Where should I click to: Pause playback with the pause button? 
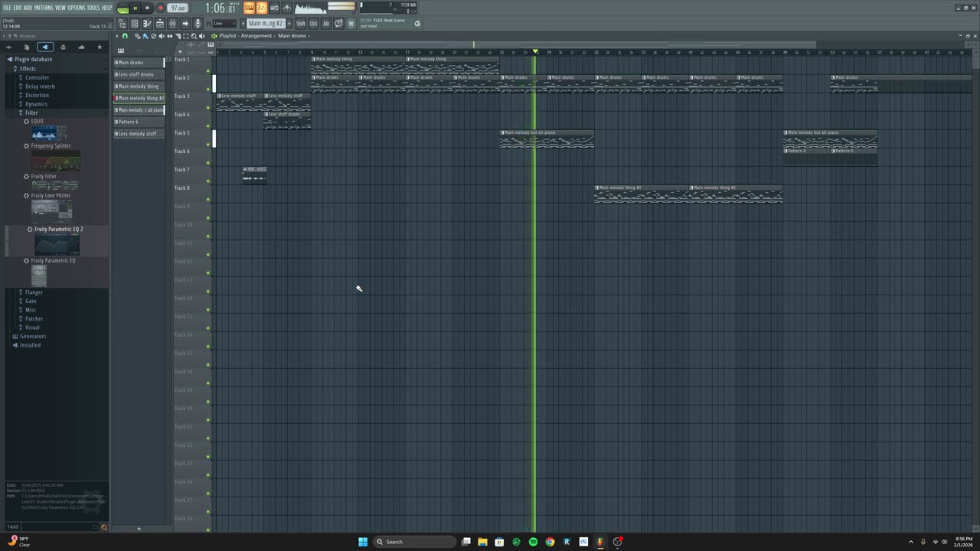(x=136, y=8)
